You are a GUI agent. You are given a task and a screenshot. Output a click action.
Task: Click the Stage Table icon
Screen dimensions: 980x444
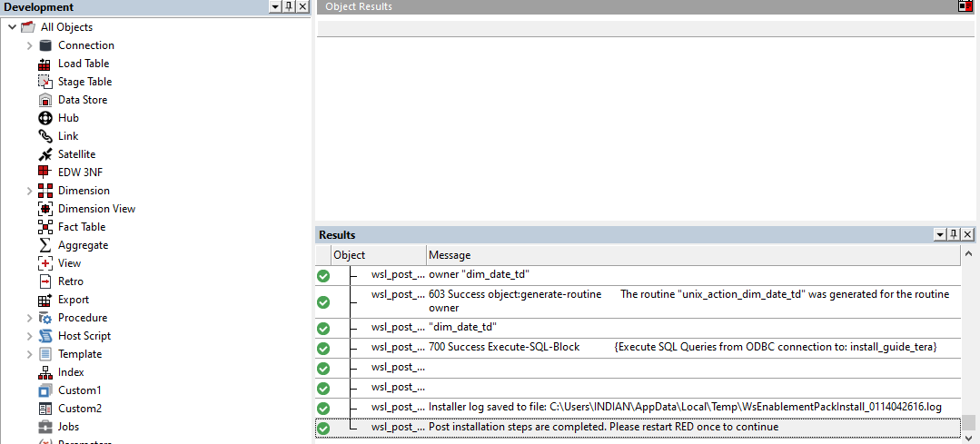[x=45, y=81]
